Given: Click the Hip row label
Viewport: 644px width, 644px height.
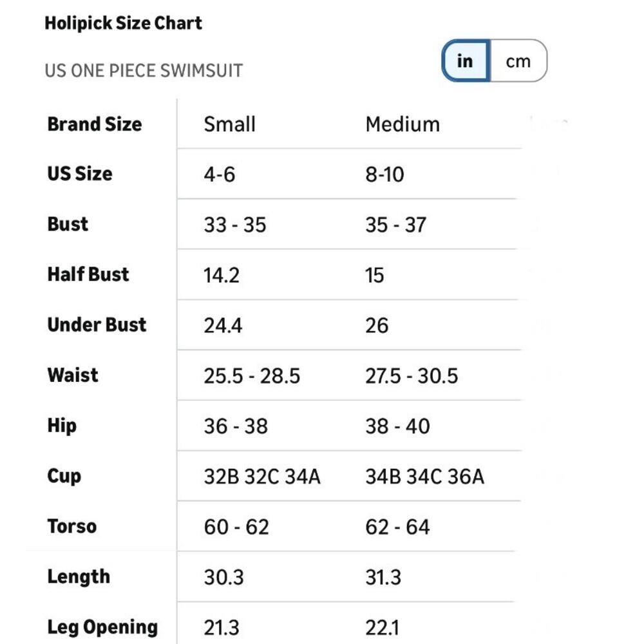Looking at the screenshot, I should tap(62, 426).
